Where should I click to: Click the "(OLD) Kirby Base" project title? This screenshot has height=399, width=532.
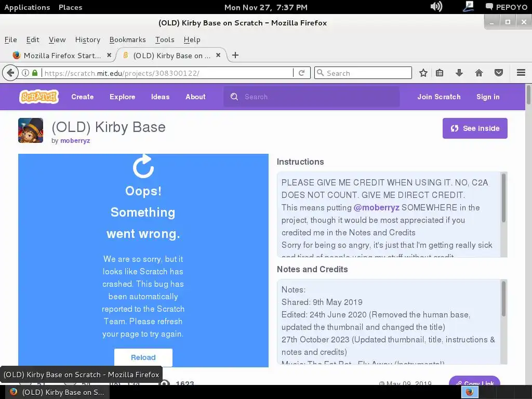click(109, 127)
